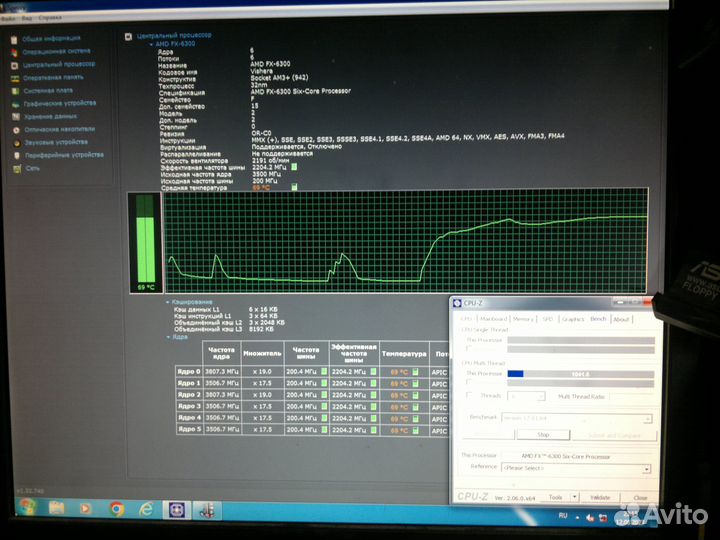Open Google Chrome from the taskbar
This screenshot has height=540, width=720.
[x=116, y=509]
